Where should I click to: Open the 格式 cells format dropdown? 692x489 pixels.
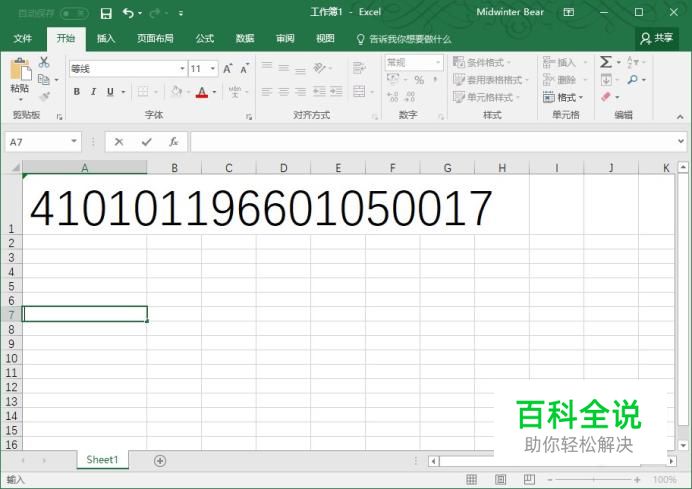(563, 97)
